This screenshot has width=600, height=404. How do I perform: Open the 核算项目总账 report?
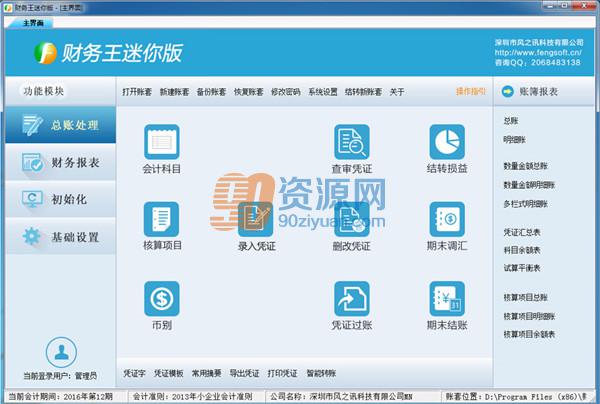(x=526, y=298)
